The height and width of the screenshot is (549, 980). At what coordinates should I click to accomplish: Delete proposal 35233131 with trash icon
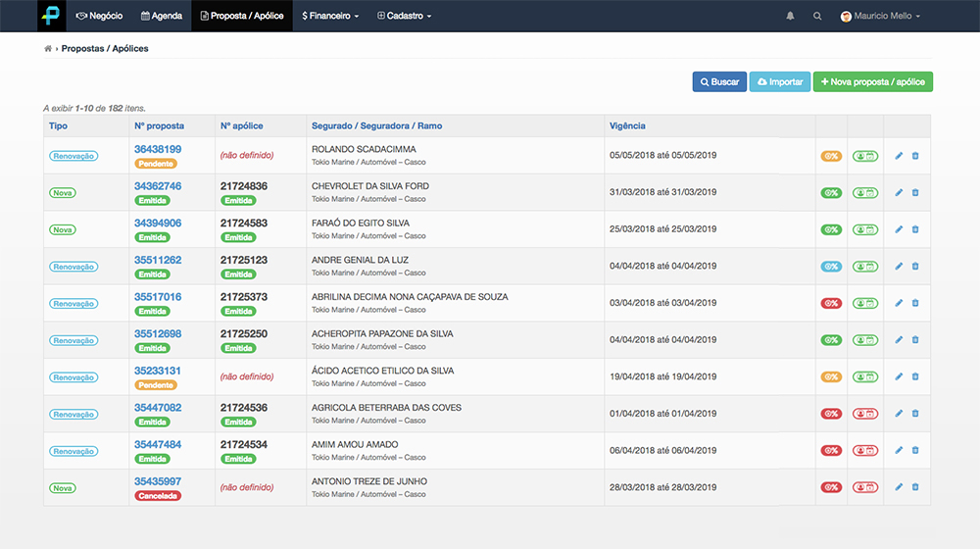pyautogui.click(x=915, y=377)
